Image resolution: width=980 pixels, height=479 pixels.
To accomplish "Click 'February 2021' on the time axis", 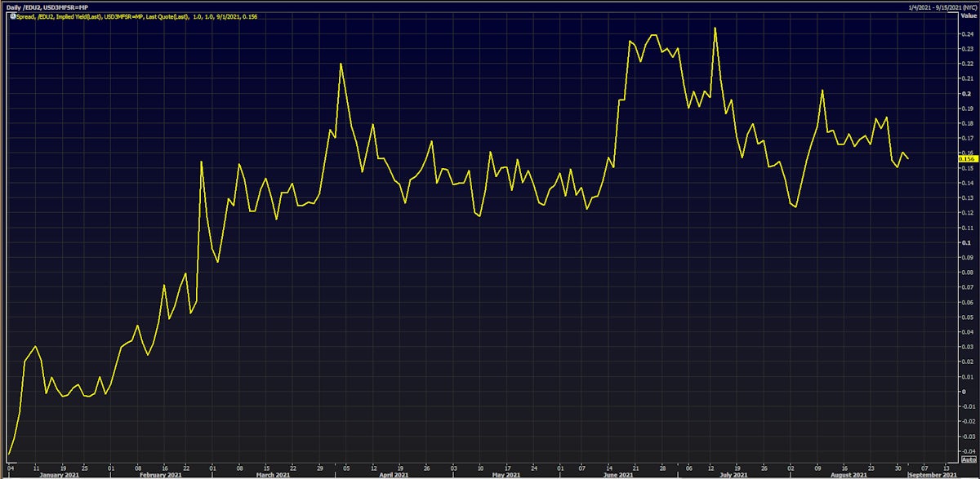I will click(x=162, y=474).
